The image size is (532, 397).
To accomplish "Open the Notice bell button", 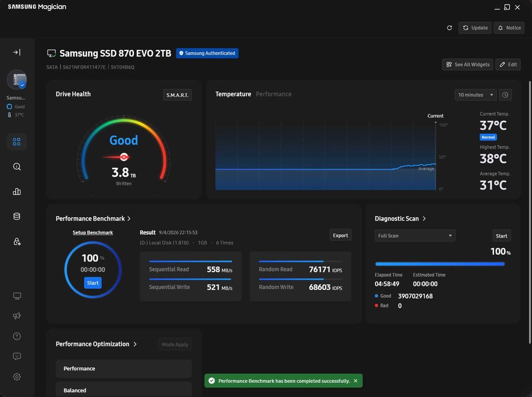I will pyautogui.click(x=509, y=28).
